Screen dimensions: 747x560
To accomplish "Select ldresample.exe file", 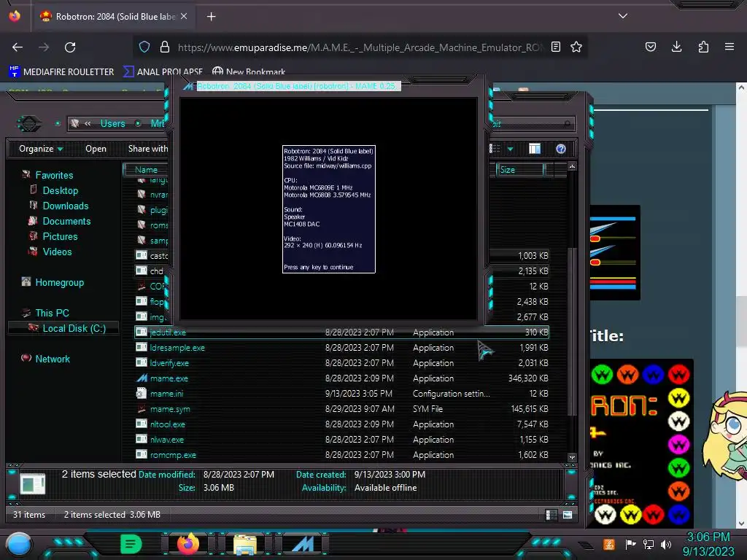I will coord(177,348).
